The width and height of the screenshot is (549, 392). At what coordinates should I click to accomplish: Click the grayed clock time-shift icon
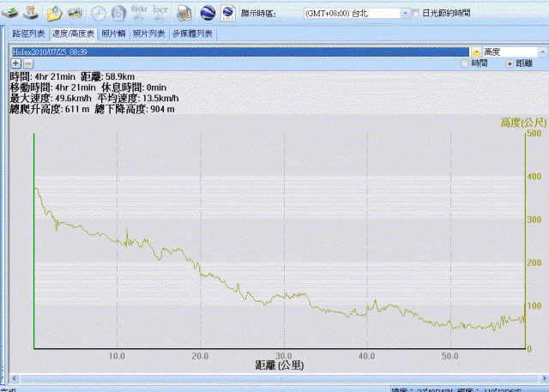tap(99, 14)
